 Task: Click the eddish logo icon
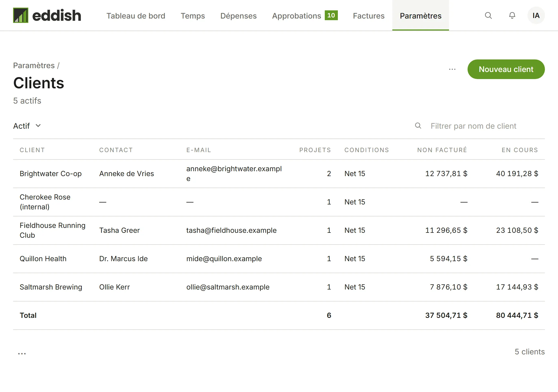tap(21, 15)
